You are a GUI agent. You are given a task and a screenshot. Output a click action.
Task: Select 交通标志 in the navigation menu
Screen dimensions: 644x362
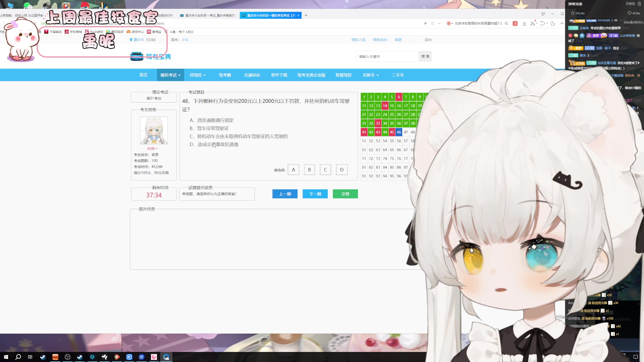[251, 75]
